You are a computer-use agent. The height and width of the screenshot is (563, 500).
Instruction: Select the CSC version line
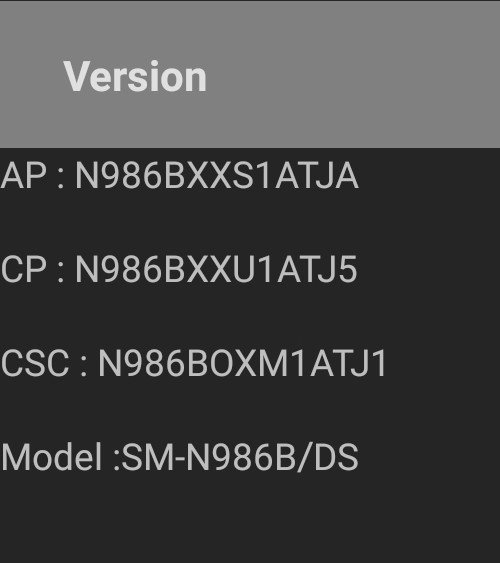pyautogui.click(x=194, y=363)
